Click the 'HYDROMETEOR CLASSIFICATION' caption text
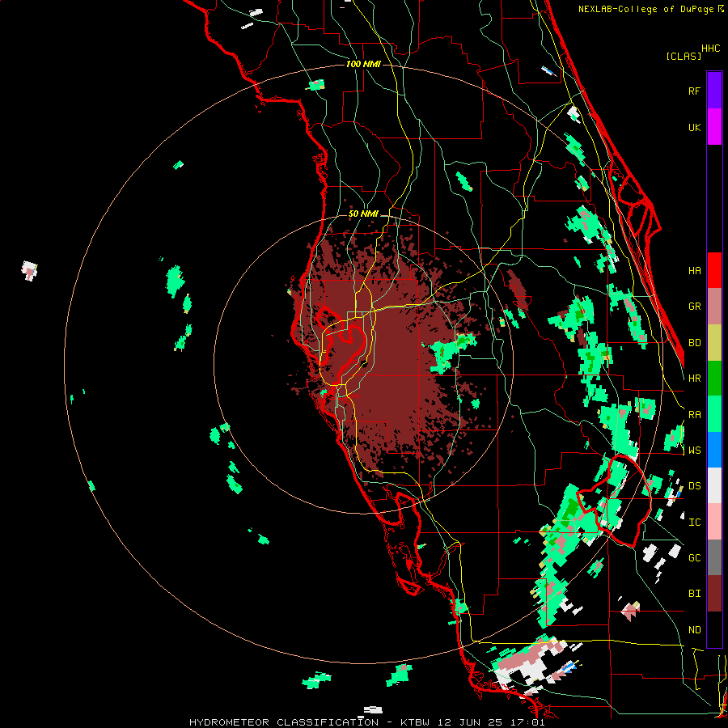This screenshot has width=728, height=728. (x=284, y=722)
